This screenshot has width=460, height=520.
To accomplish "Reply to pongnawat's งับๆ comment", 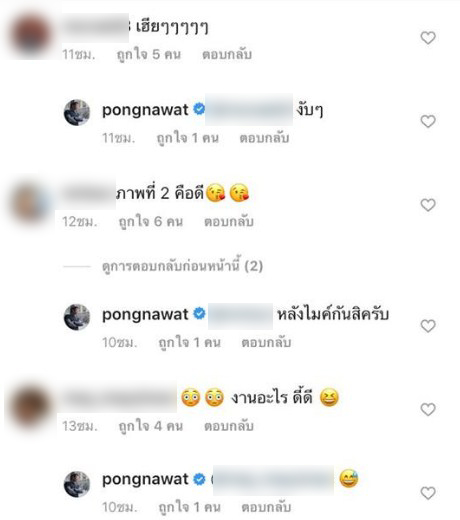I will [264, 138].
